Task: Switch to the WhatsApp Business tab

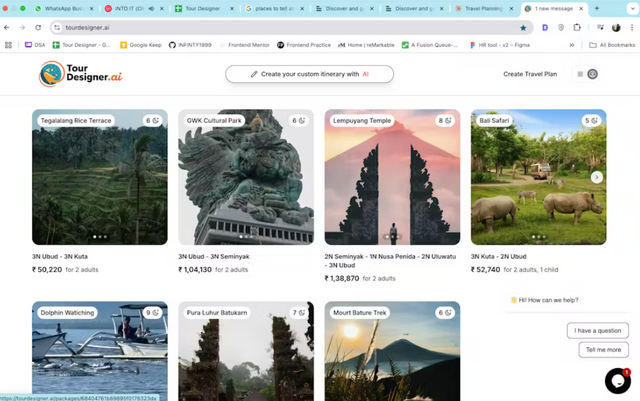Action: (x=64, y=8)
